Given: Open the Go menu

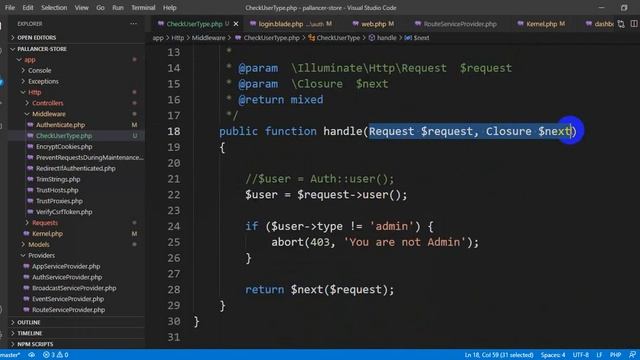Looking at the screenshot, I should pyautogui.click(x=100, y=8).
